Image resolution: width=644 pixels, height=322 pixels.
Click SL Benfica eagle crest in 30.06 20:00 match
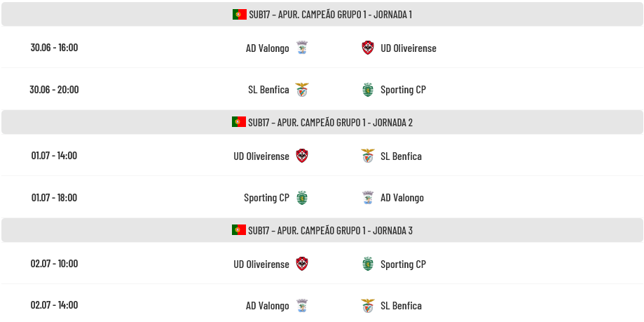302,90
